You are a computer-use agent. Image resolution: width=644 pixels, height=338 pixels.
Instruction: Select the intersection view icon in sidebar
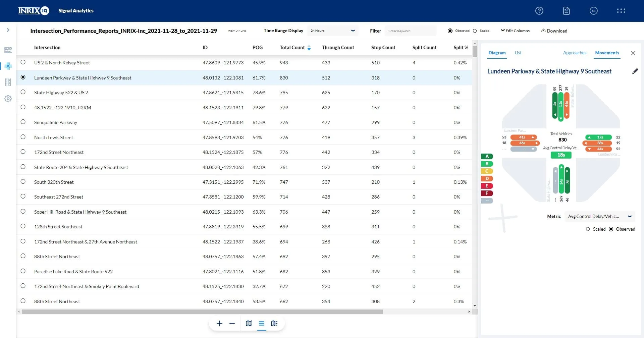(x=8, y=66)
